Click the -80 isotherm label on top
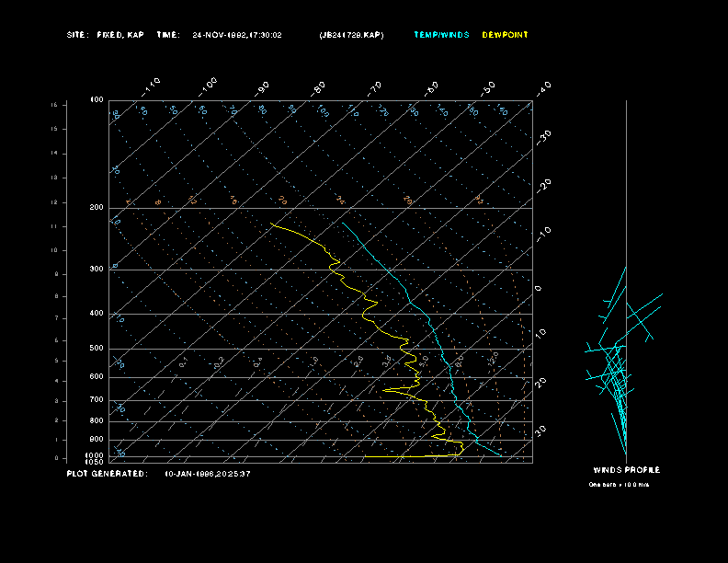Viewport: 728px width, 563px height. 318,88
